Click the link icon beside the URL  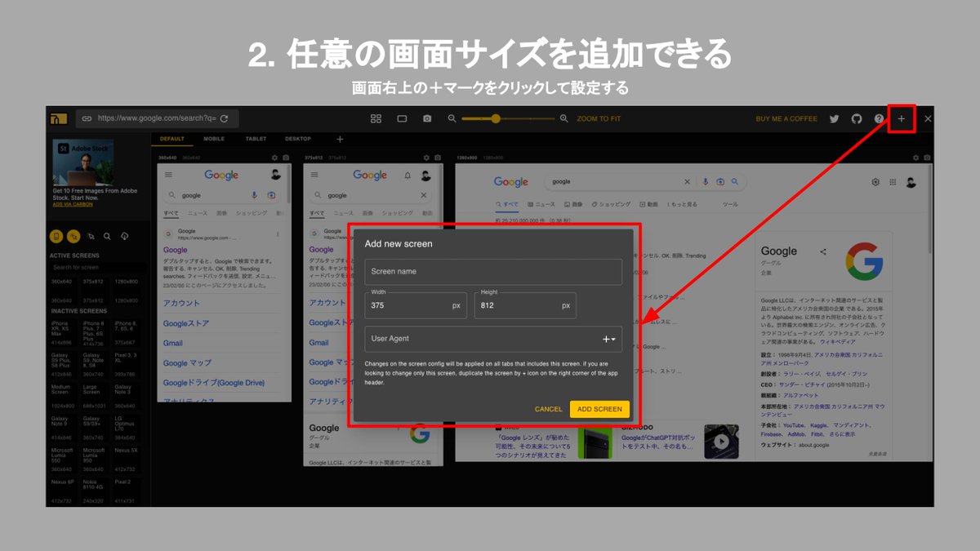pyautogui.click(x=87, y=118)
